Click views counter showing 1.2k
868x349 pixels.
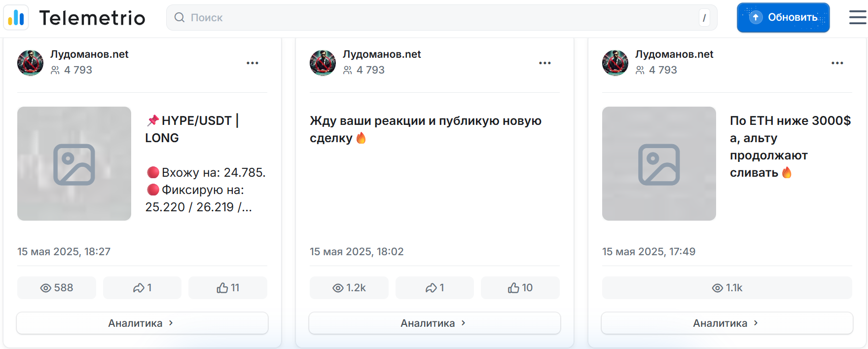(349, 288)
